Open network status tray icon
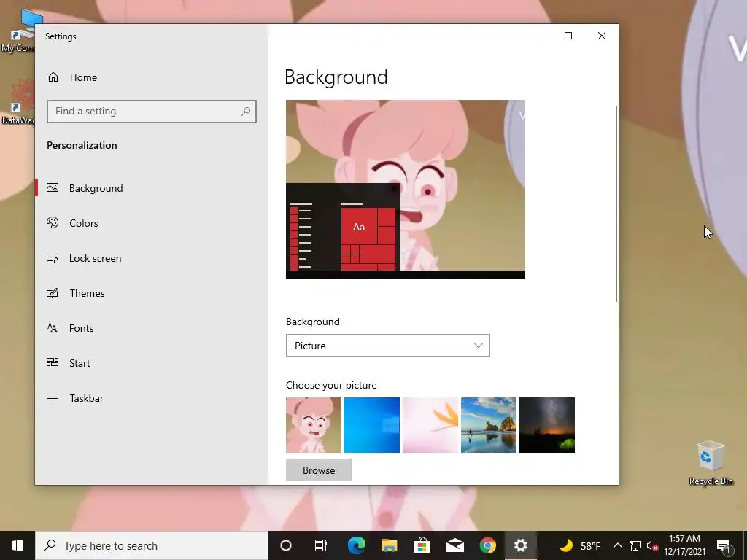The height and width of the screenshot is (560, 747). click(635, 545)
